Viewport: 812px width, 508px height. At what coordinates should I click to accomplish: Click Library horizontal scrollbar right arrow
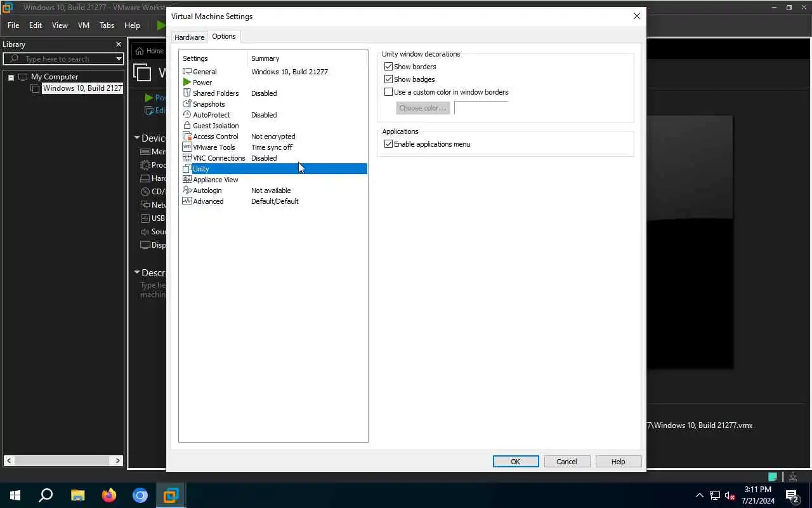(x=118, y=460)
